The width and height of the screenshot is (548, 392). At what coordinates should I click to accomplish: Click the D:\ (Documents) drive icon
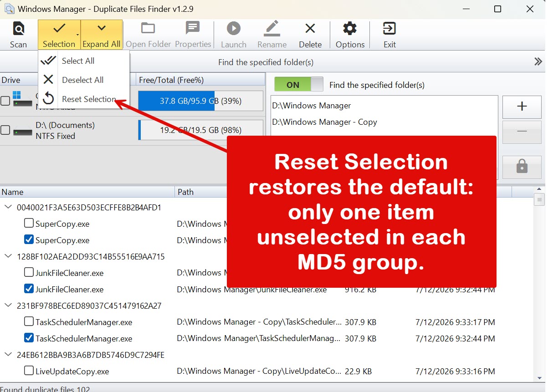(22, 131)
